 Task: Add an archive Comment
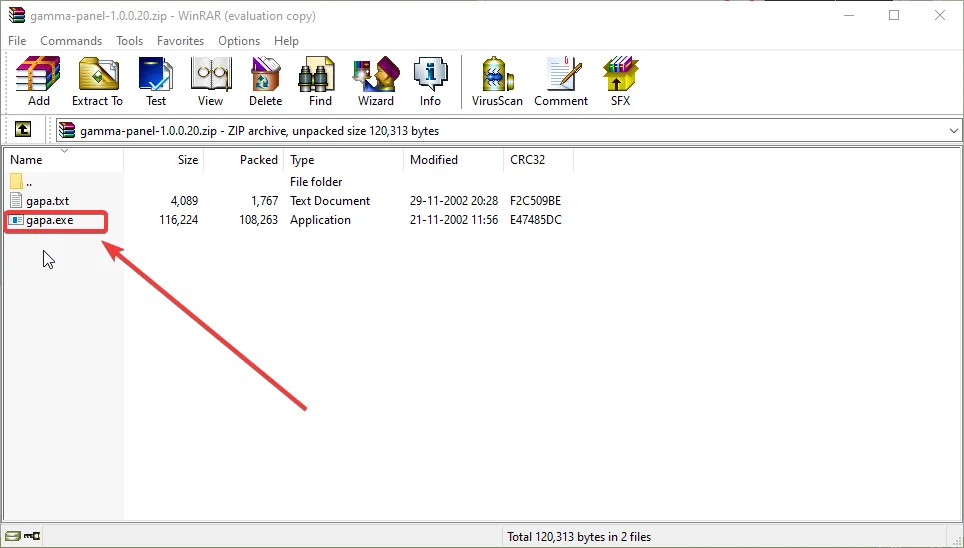pyautogui.click(x=561, y=81)
